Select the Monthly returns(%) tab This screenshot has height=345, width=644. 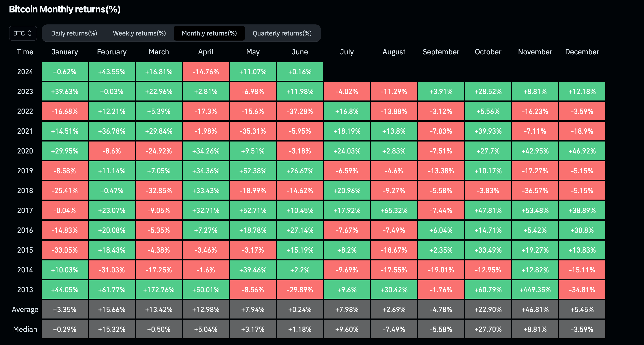point(209,33)
